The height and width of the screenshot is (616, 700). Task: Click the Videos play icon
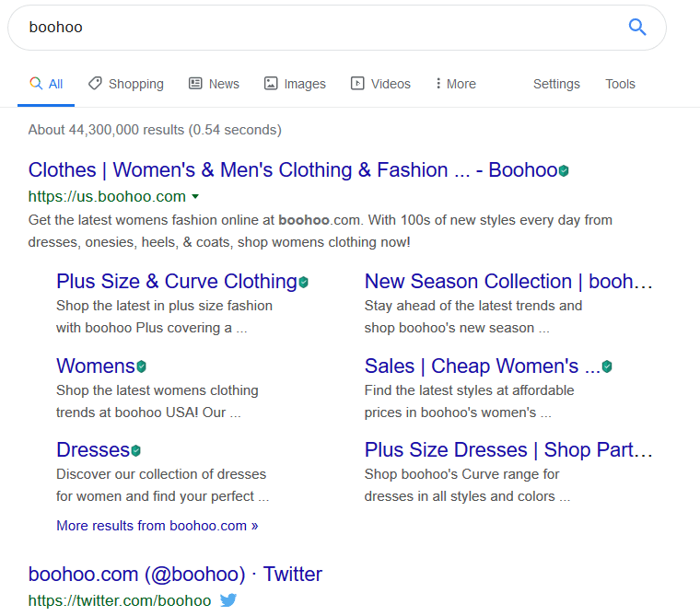click(x=357, y=84)
